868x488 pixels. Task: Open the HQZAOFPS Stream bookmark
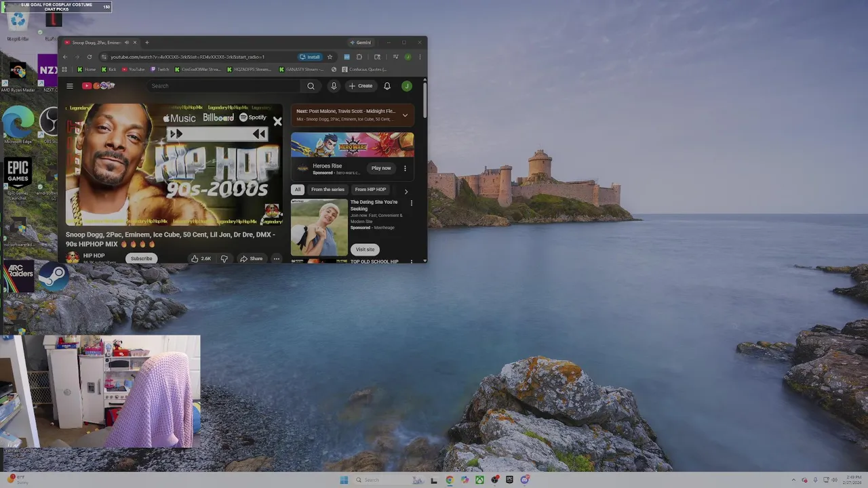click(249, 69)
